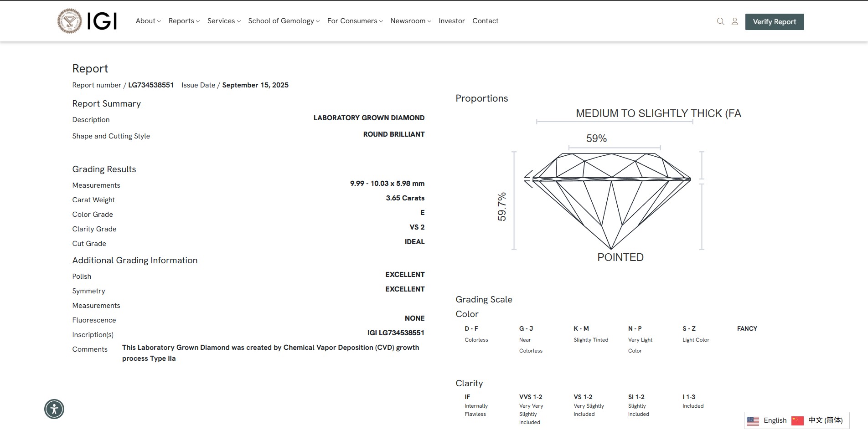Go to the Investor page
This screenshot has height=430, width=868.
point(451,21)
